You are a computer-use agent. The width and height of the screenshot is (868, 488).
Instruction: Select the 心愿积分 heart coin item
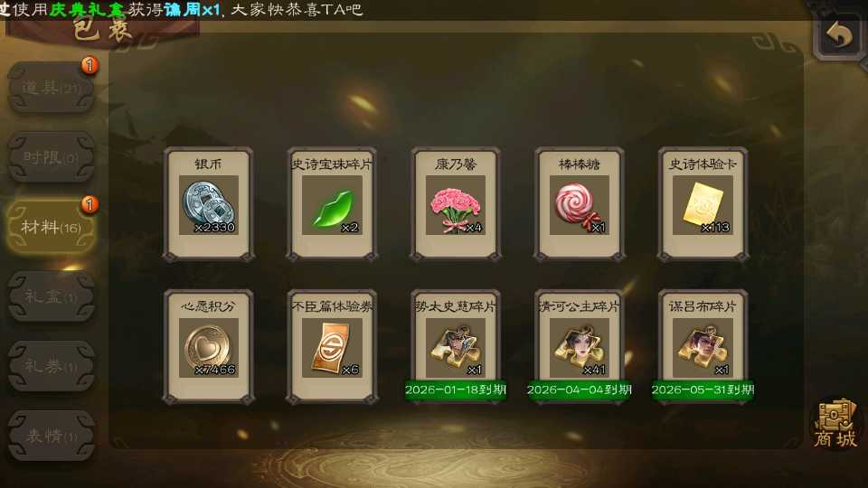209,346
